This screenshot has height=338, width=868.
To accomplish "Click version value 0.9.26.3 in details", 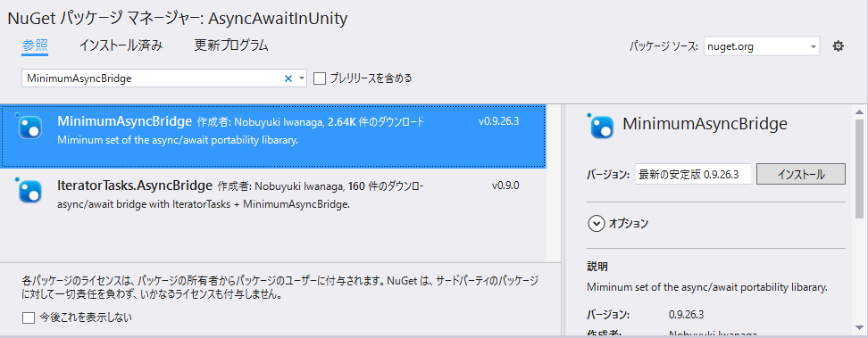I will (x=686, y=315).
